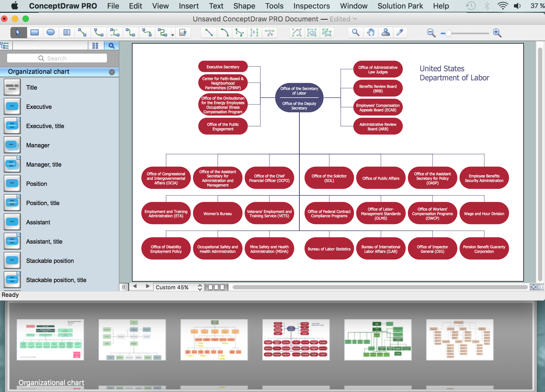Select the oval shape tool

click(x=51, y=33)
